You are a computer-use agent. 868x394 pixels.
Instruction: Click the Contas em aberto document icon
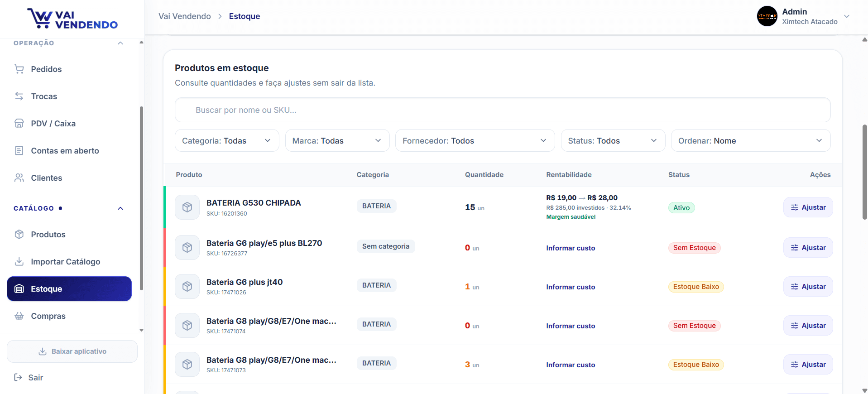click(x=19, y=150)
